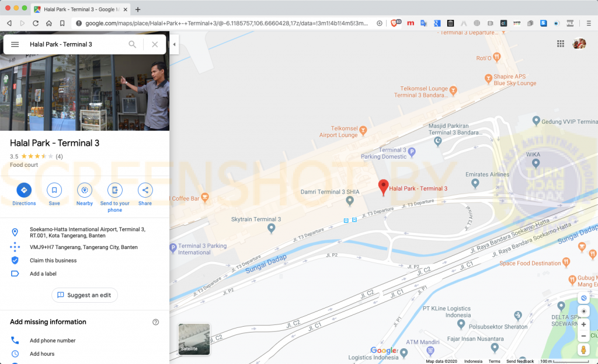
Task: Click Masjid Parkiran Terminal 3 marker
Action: [x=438, y=142]
